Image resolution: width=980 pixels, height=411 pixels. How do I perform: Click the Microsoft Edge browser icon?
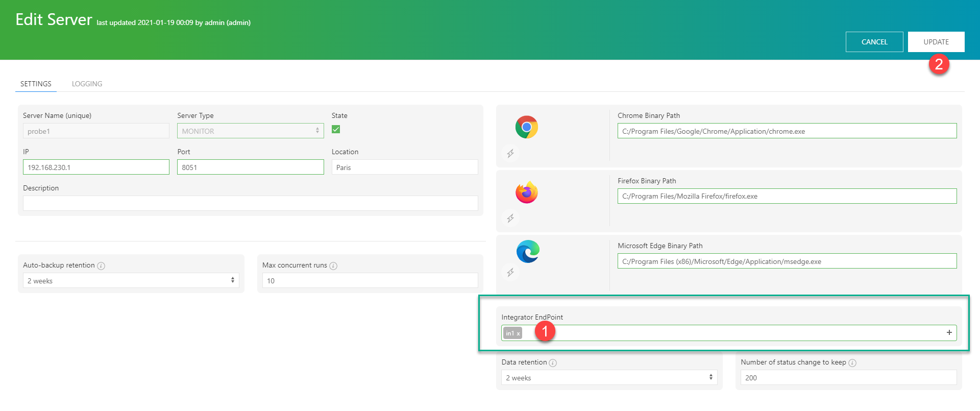[x=527, y=252]
